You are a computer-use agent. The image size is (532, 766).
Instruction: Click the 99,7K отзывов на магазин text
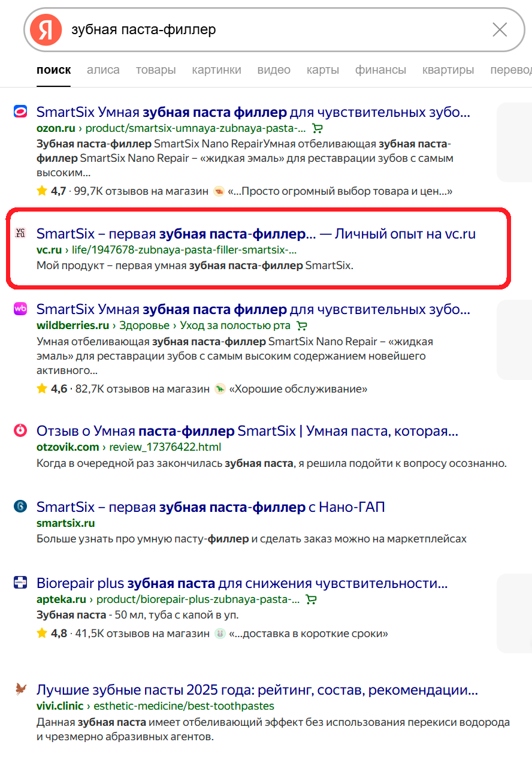(x=141, y=191)
